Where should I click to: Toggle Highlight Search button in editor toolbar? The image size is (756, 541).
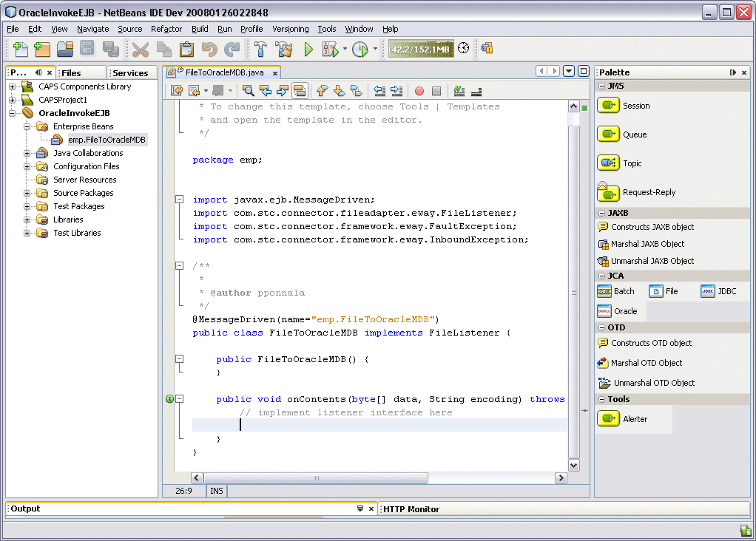pos(300,91)
